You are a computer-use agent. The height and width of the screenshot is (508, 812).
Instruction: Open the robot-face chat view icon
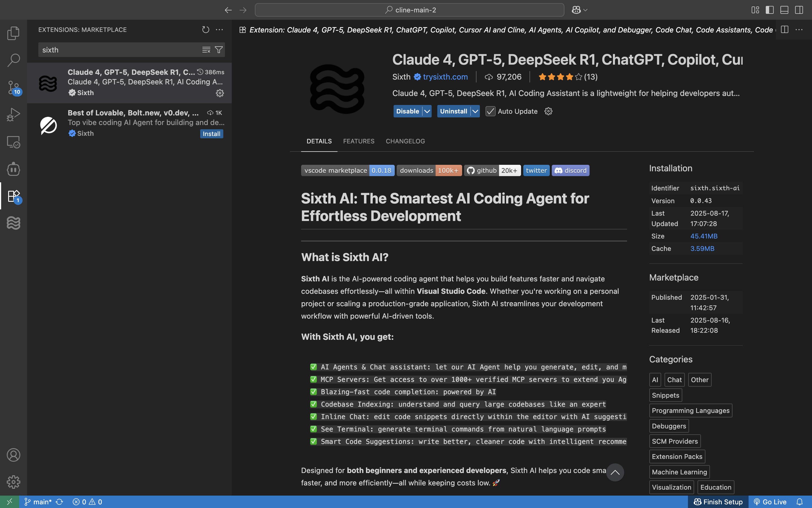coord(14,169)
